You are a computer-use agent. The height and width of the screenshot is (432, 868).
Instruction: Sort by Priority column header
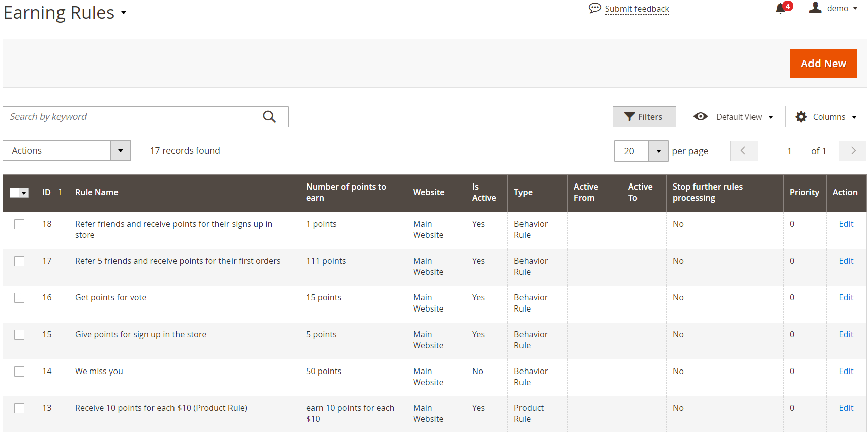804,193
